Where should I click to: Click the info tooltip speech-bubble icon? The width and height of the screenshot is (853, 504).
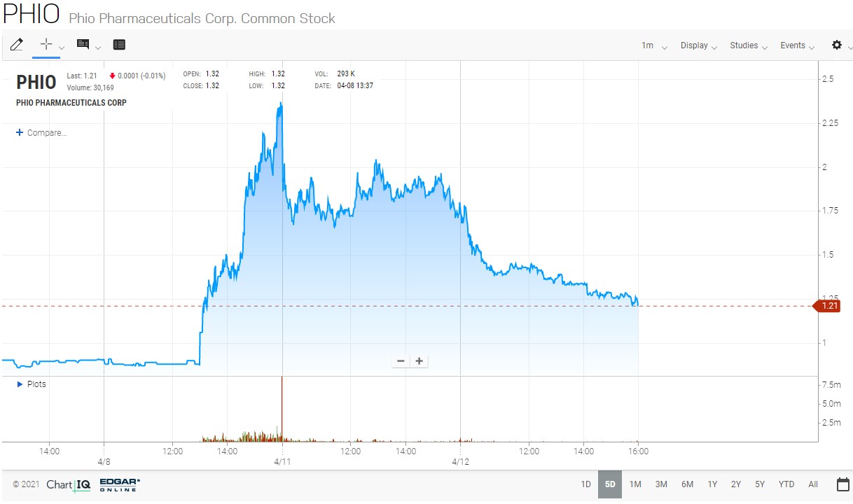[x=83, y=45]
